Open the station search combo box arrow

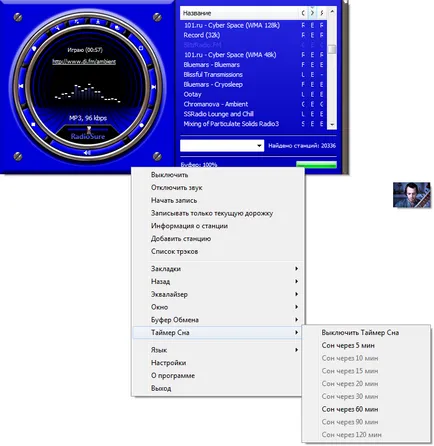259,146
